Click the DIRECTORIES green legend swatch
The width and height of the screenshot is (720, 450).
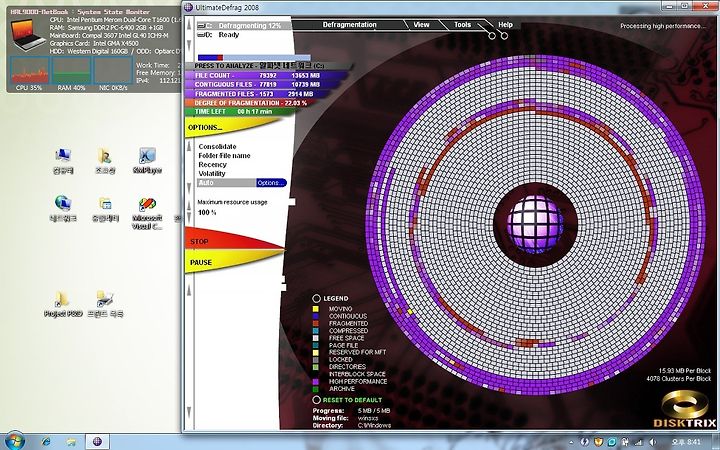tap(316, 367)
